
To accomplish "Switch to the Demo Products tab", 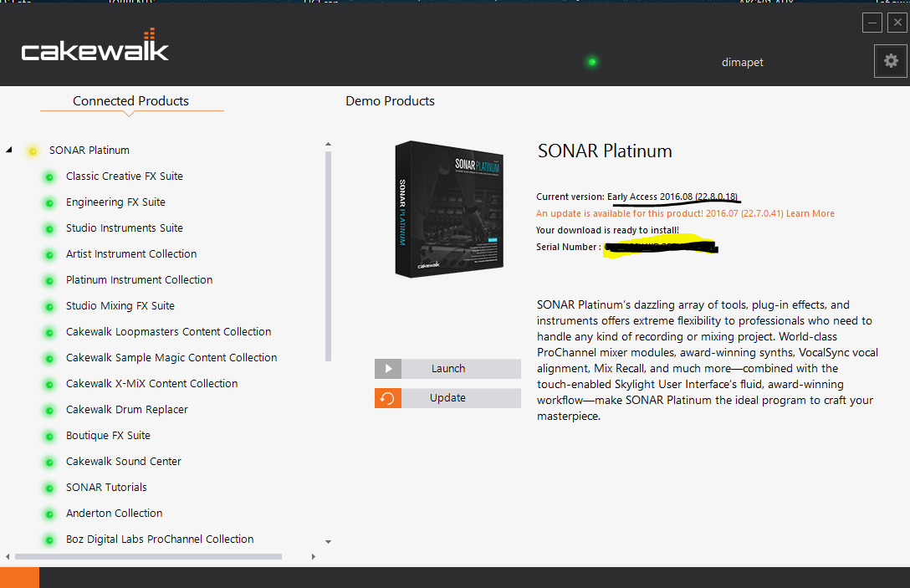I will pos(390,101).
